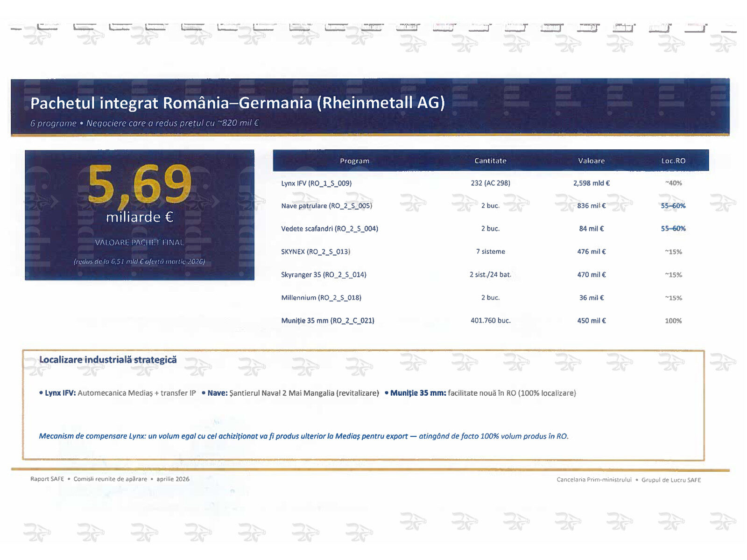
Task: Click the Nave patrulare (RO_2_S_005) row label
Action: coord(326,206)
